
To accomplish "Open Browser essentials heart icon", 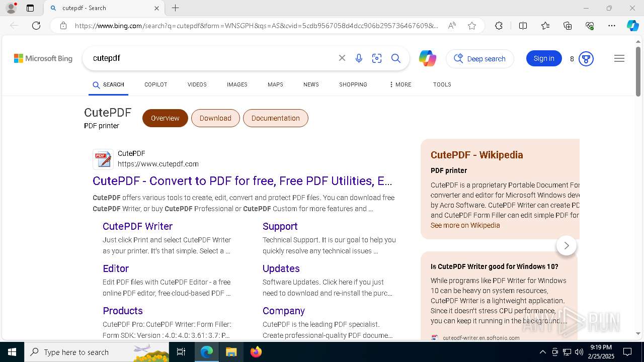I will [x=590, y=26].
